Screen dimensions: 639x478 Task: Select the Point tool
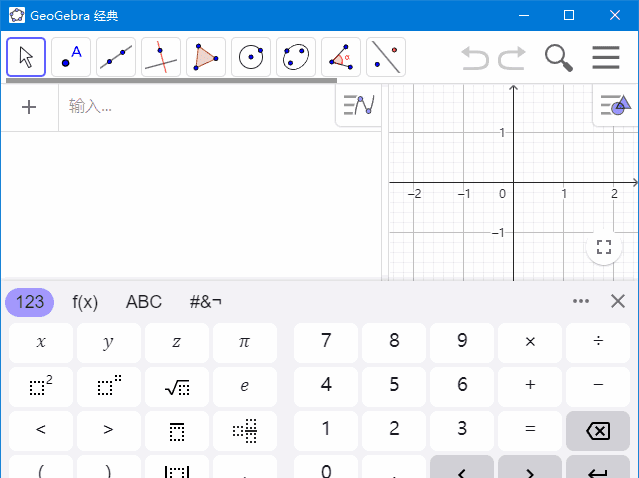[x=71, y=57]
